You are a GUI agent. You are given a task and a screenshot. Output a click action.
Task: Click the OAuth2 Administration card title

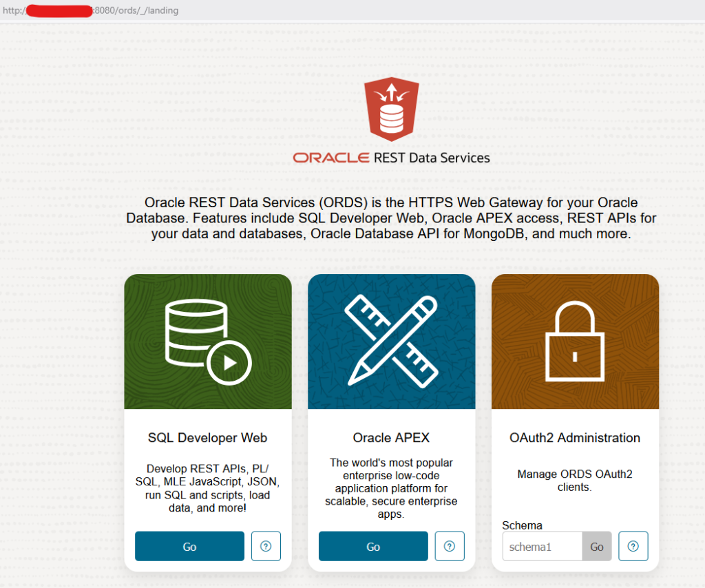tap(575, 438)
